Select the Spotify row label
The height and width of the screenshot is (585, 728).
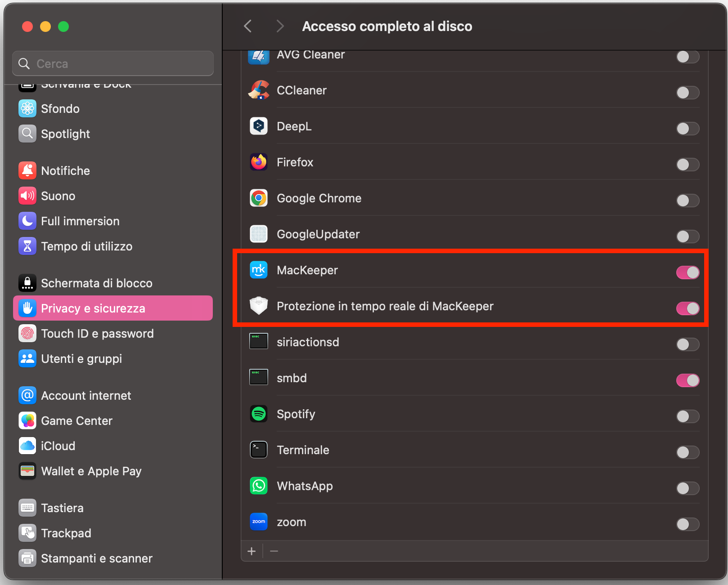point(296,414)
